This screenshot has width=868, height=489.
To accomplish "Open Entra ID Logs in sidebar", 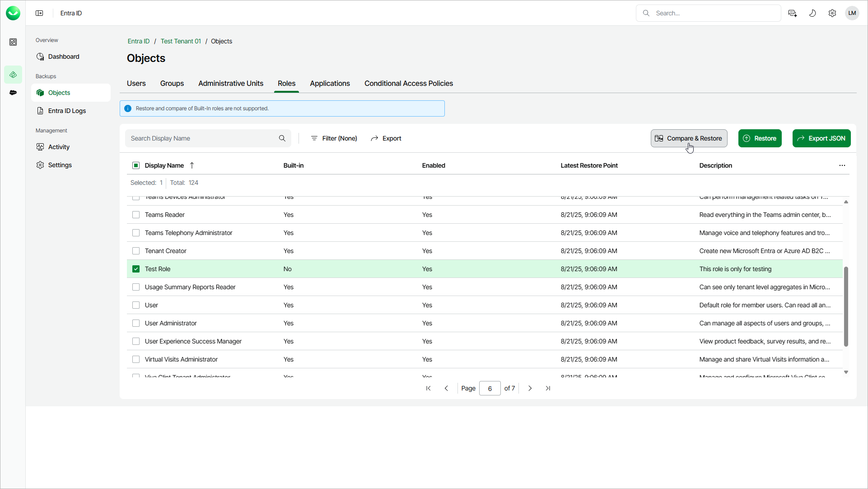I will pyautogui.click(x=67, y=111).
